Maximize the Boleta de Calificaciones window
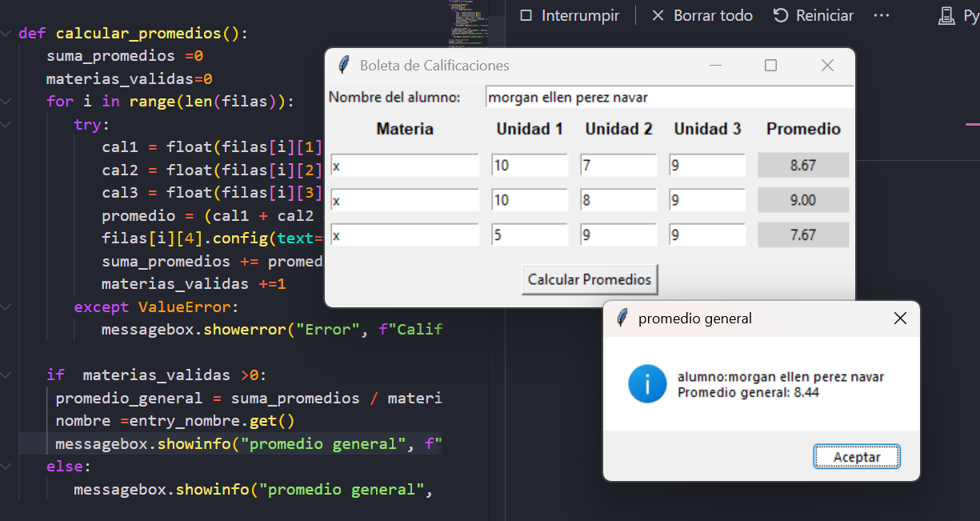This screenshot has width=980, height=521. tap(770, 66)
